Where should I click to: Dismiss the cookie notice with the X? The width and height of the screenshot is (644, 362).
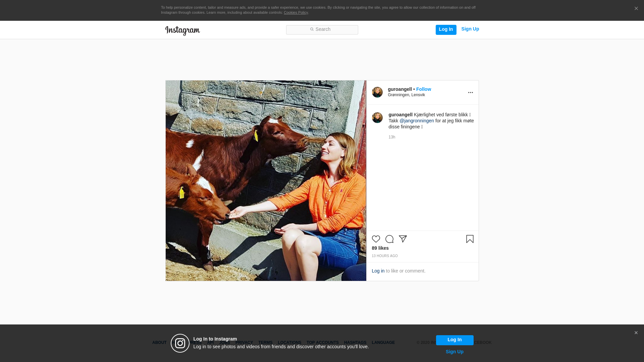pyautogui.click(x=636, y=9)
